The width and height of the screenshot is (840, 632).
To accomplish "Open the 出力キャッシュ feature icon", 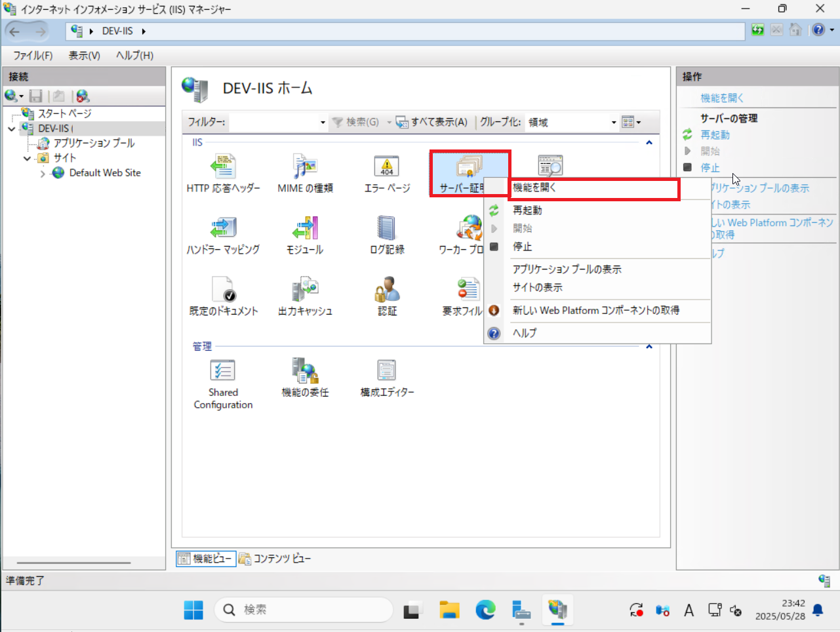I will [x=305, y=296].
